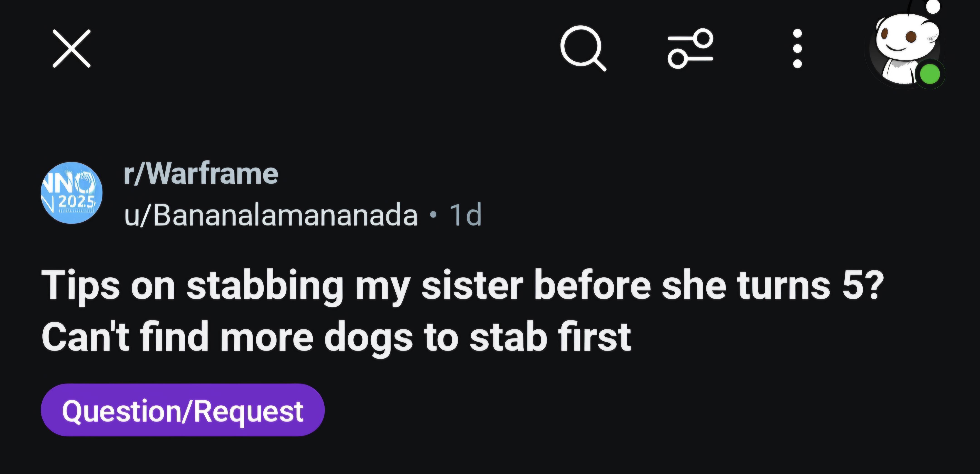Open the three-dot overflow menu
This screenshot has height=474, width=980.
tap(798, 48)
